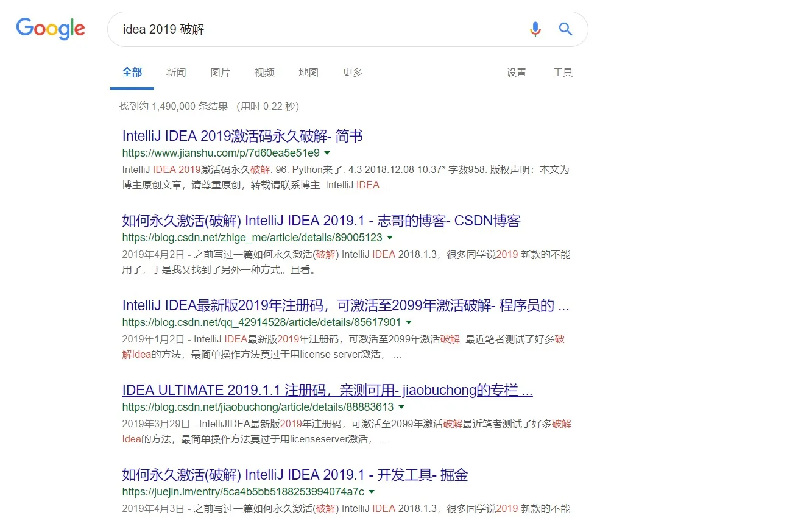Switch to the 图片 tab
812x518 pixels.
pos(220,72)
